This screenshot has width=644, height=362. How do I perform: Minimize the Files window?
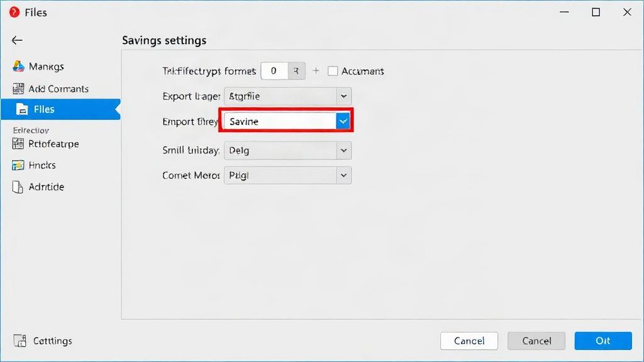[564, 13]
